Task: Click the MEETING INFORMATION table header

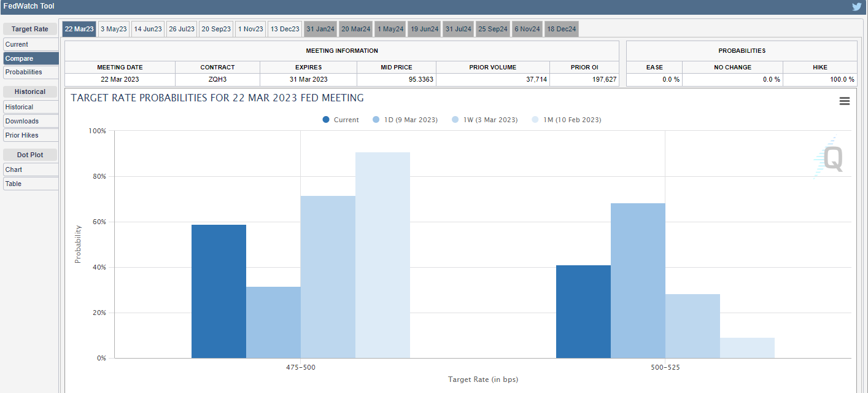Action: 342,51
